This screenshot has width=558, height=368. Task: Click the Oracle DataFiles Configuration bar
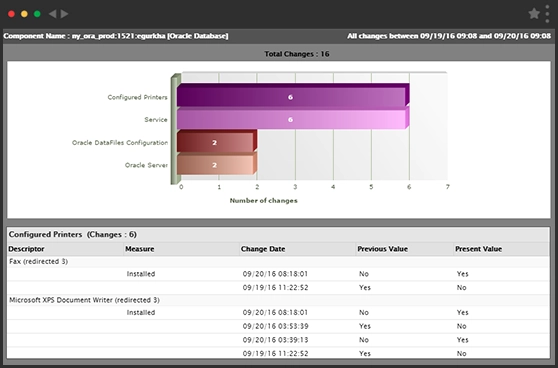click(217, 141)
